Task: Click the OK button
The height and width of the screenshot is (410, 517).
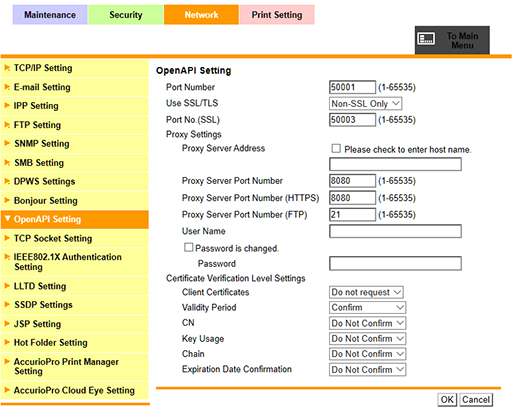Action: pyautogui.click(x=447, y=399)
